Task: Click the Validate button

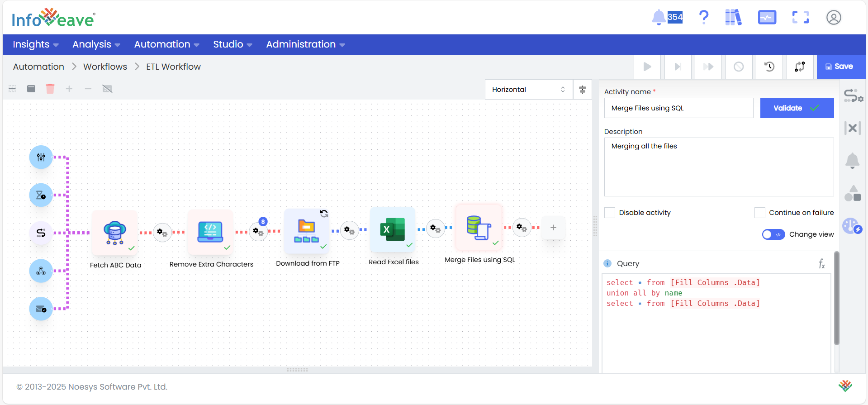Action: [797, 108]
